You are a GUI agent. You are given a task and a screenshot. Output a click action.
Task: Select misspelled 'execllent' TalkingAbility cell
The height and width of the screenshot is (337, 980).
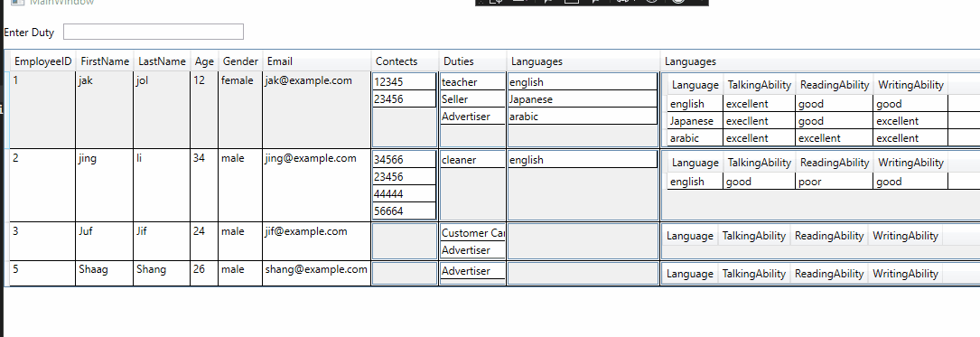[x=760, y=121]
